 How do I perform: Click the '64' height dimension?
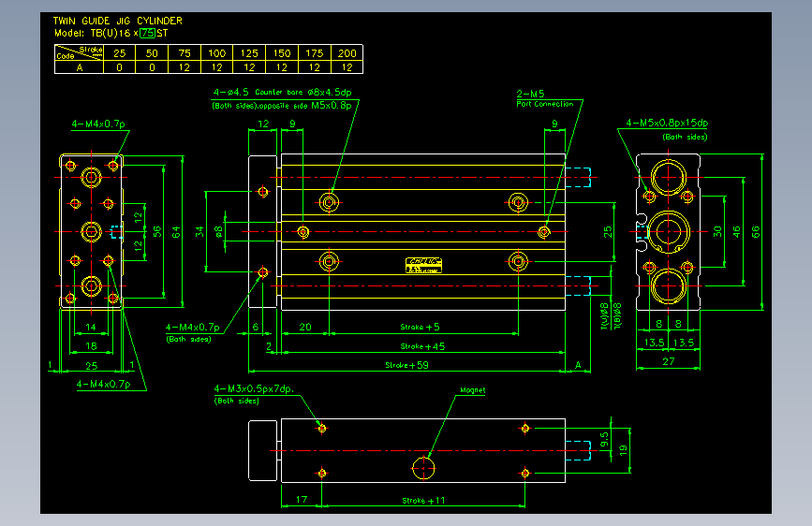click(x=176, y=231)
